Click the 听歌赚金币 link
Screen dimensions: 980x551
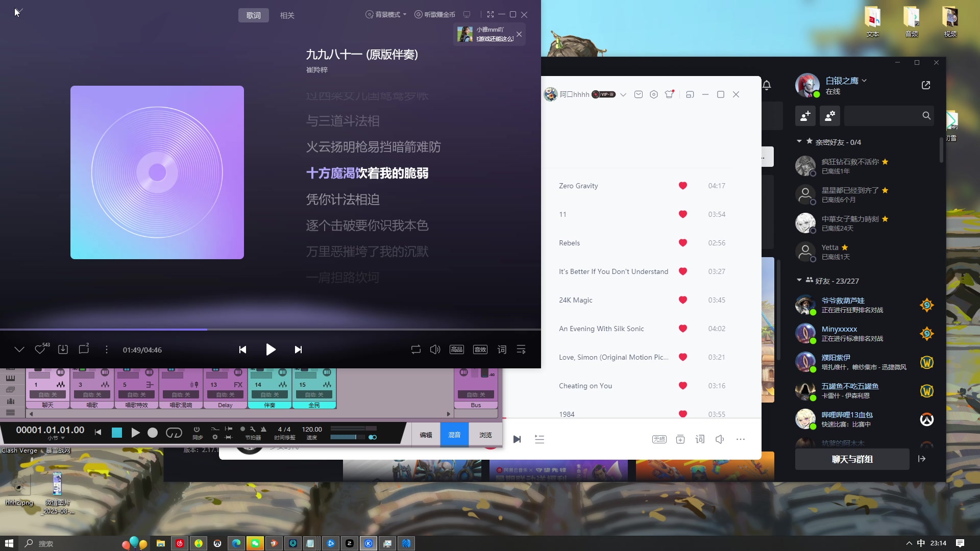pyautogui.click(x=434, y=15)
